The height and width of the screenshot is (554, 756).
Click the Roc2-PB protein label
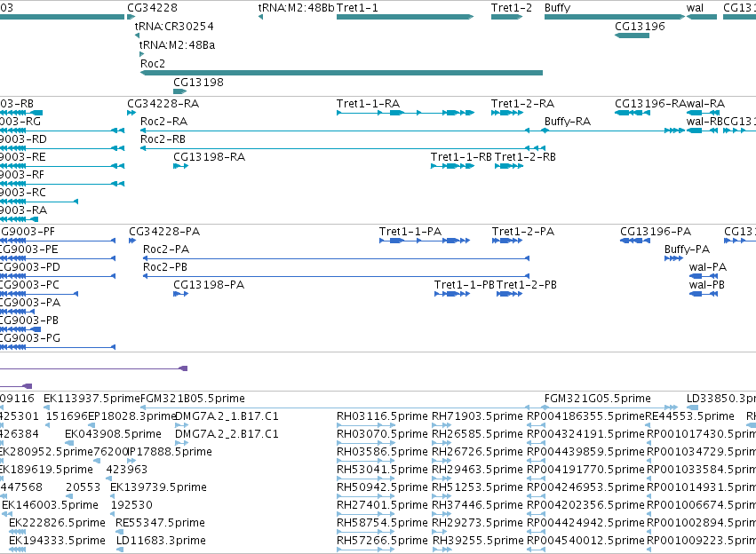[165, 267]
